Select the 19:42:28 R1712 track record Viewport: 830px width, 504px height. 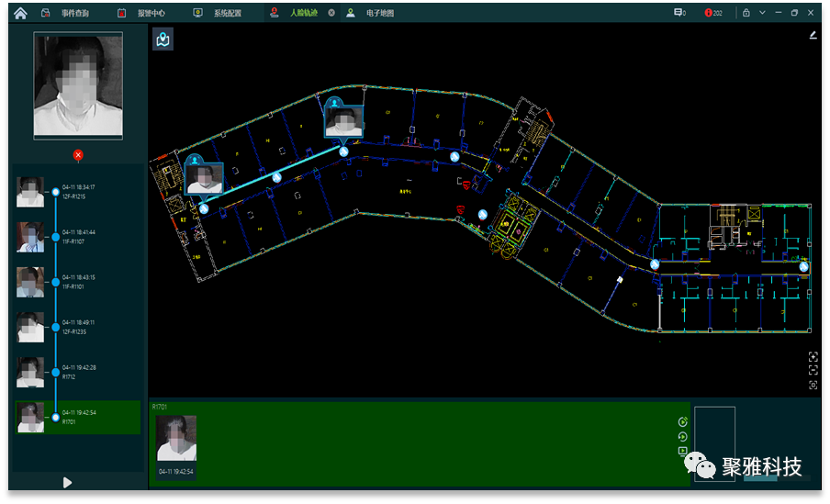click(78, 372)
